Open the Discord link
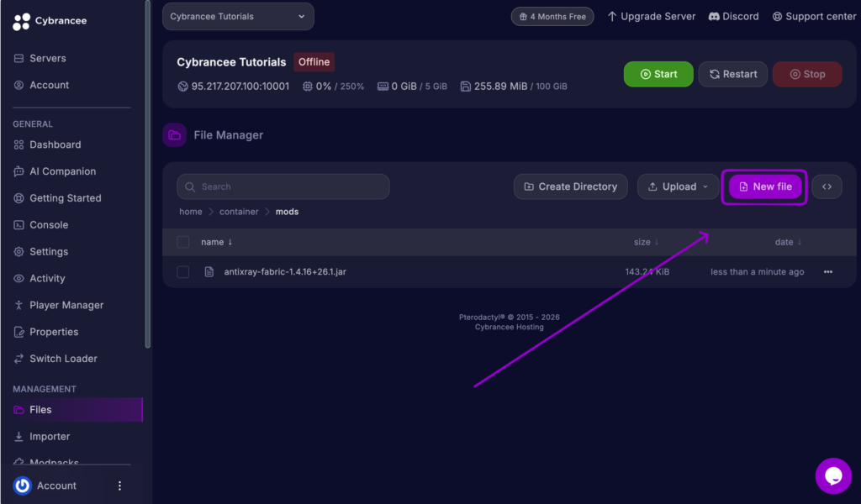The width and height of the screenshot is (861, 504). 733,17
